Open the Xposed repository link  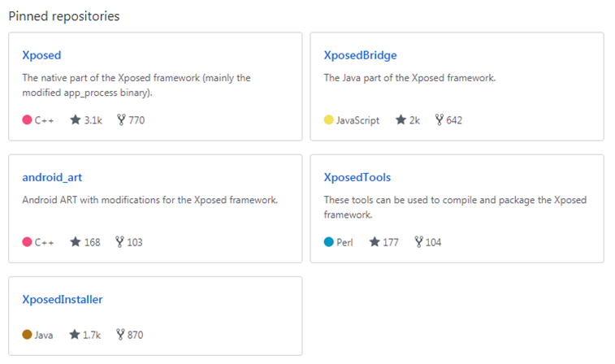(x=41, y=55)
